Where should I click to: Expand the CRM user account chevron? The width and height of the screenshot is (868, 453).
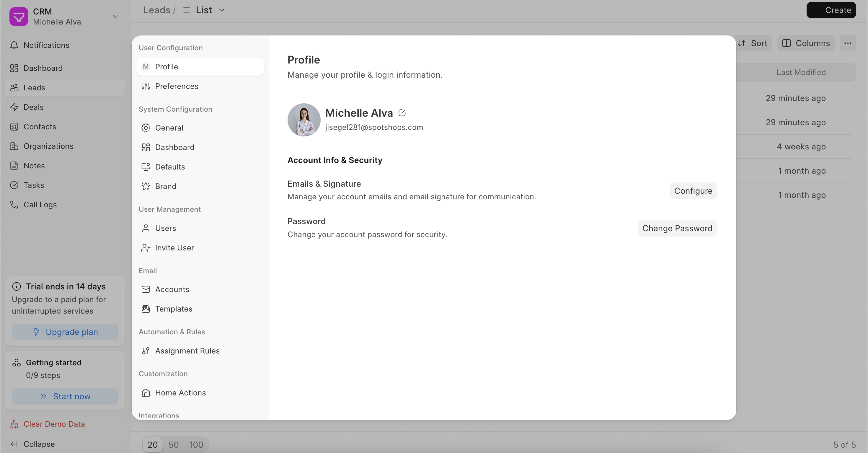pyautogui.click(x=115, y=17)
